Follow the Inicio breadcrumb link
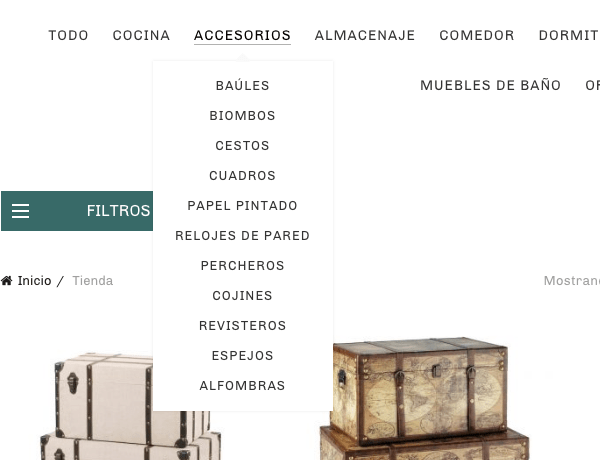Screen dimensions: 600x460 tap(34, 281)
